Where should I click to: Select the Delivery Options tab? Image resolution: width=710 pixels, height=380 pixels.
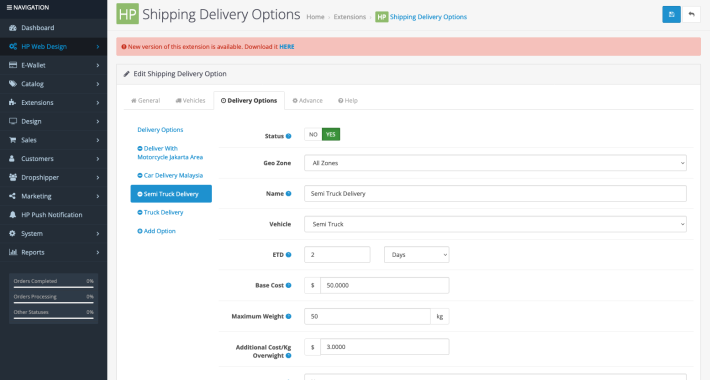point(249,101)
